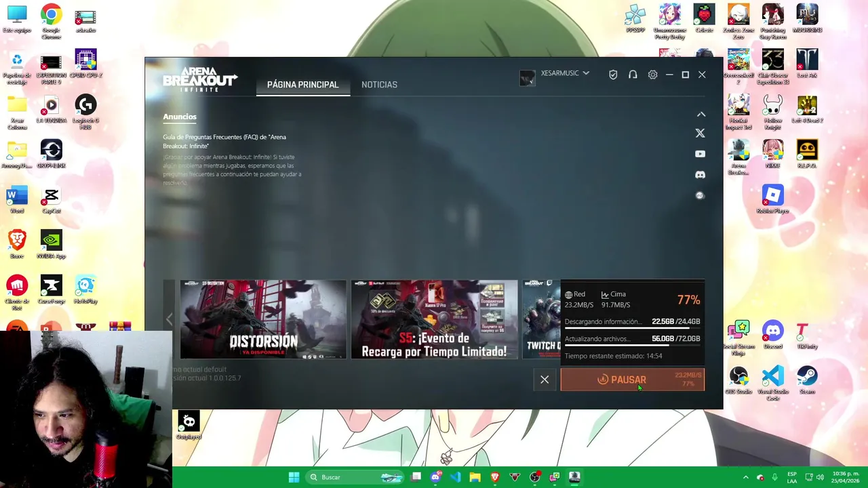Open taskbar clock and date
The height and width of the screenshot is (488, 868).
[846, 477]
